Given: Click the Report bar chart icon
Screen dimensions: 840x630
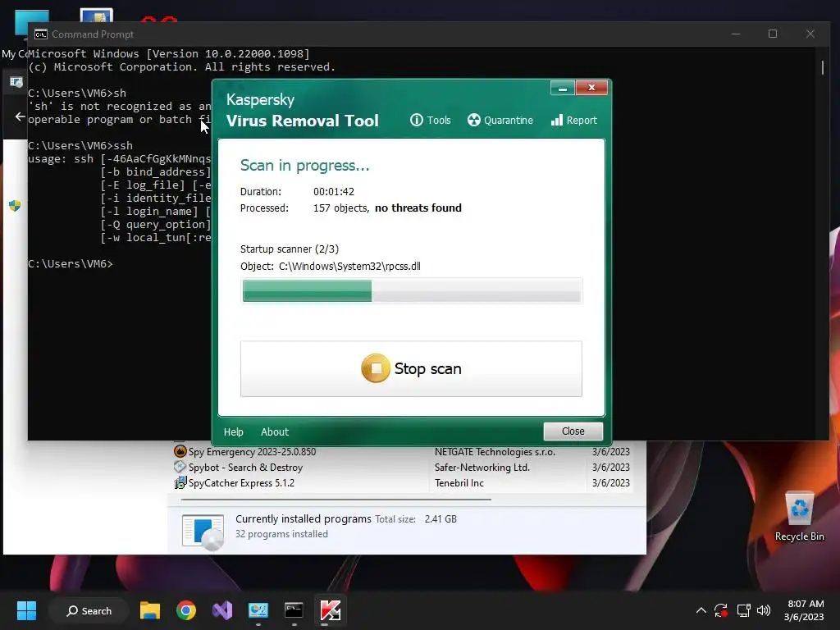Looking at the screenshot, I should (557, 120).
